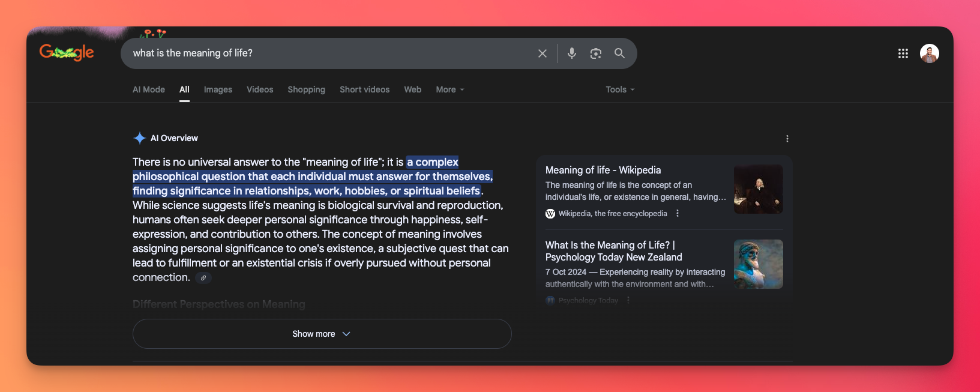
Task: Click source link chip after AI paragraph
Action: coord(203,278)
